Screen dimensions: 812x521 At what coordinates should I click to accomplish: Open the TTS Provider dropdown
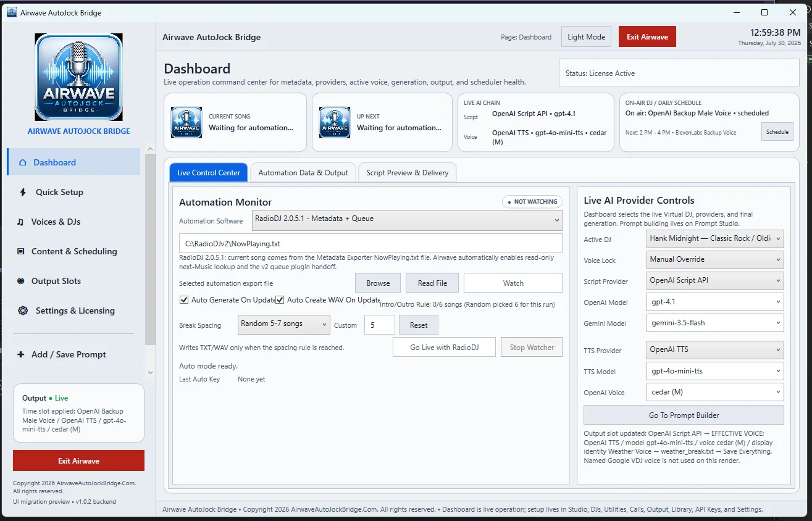click(715, 349)
